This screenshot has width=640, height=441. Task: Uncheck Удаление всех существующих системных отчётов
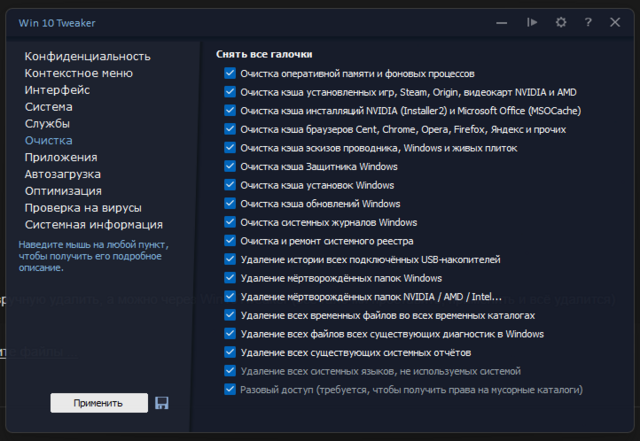[231, 352]
